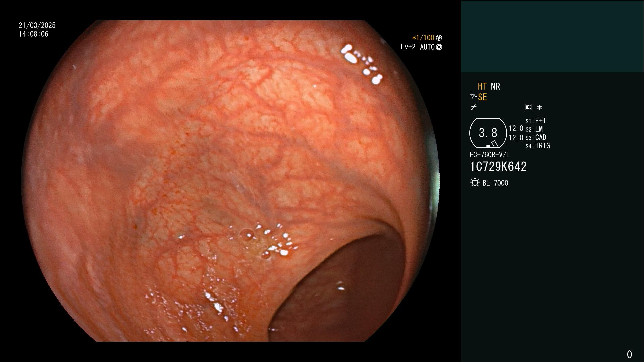Click the time 14:08:06
The width and height of the screenshot is (644, 362).
pyautogui.click(x=34, y=34)
